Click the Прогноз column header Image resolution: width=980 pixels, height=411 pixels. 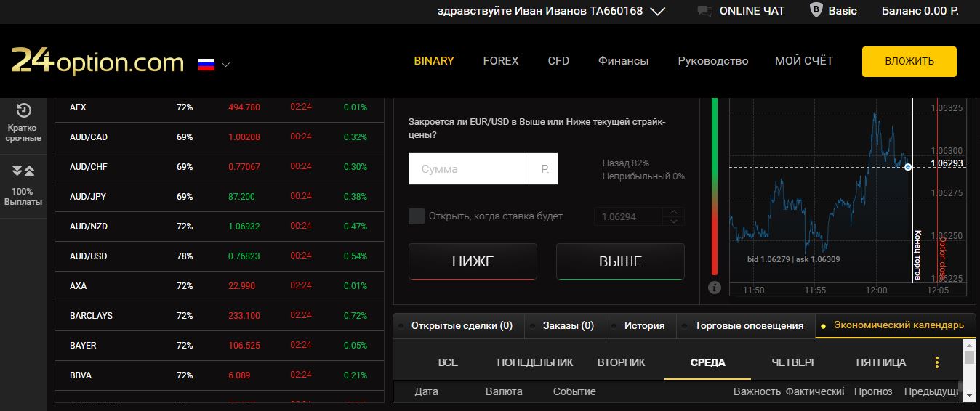click(x=873, y=391)
